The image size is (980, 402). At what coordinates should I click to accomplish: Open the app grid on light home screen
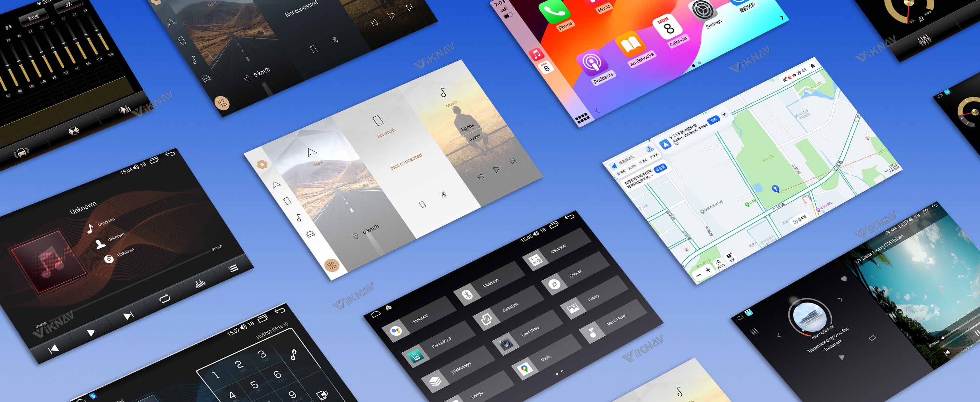point(332,265)
